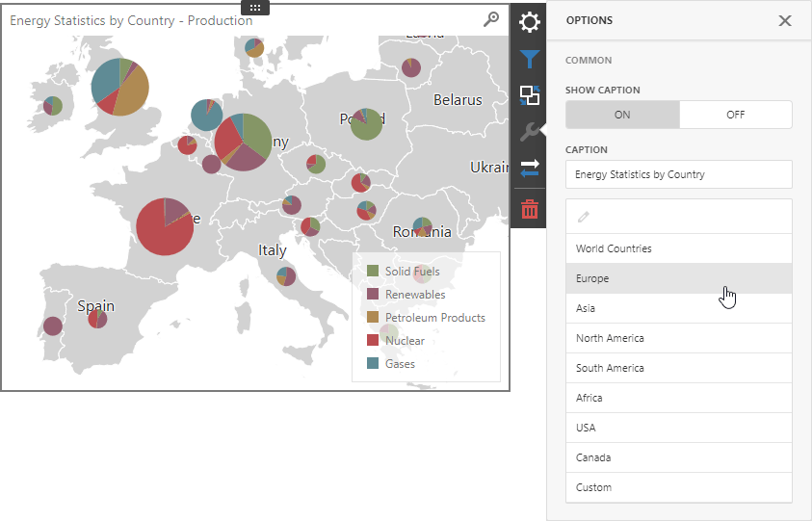The width and height of the screenshot is (812, 521).
Task: Turn Show Caption OFF
Action: click(735, 115)
